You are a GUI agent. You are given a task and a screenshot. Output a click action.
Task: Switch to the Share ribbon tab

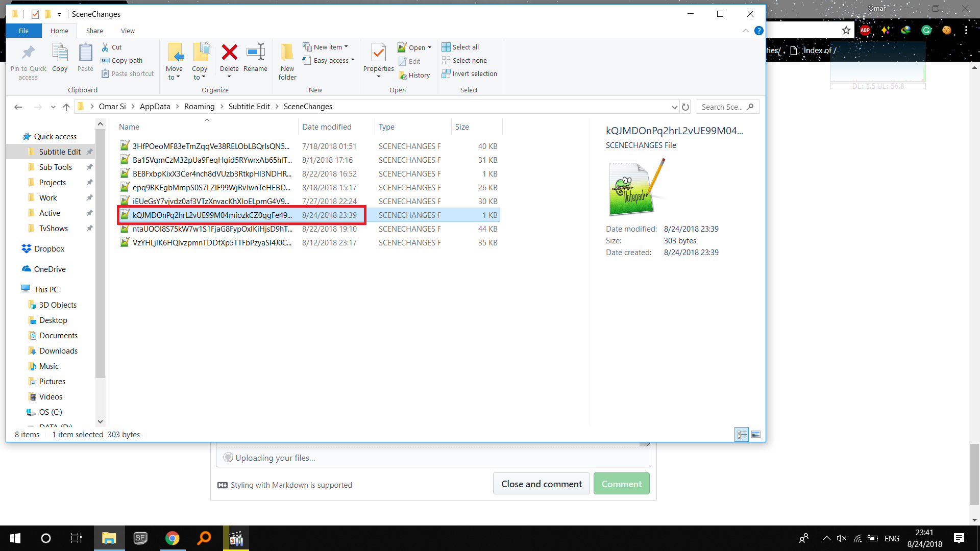[x=94, y=31]
